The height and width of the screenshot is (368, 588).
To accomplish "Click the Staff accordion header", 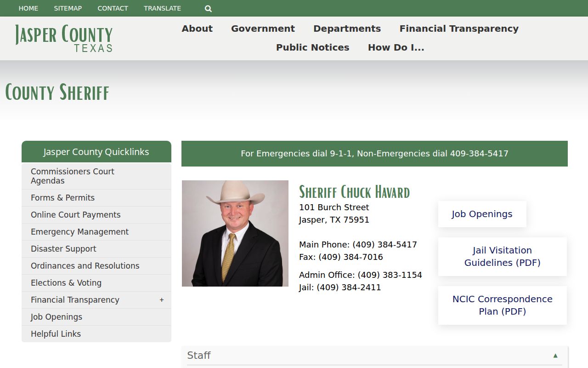I will click(374, 356).
